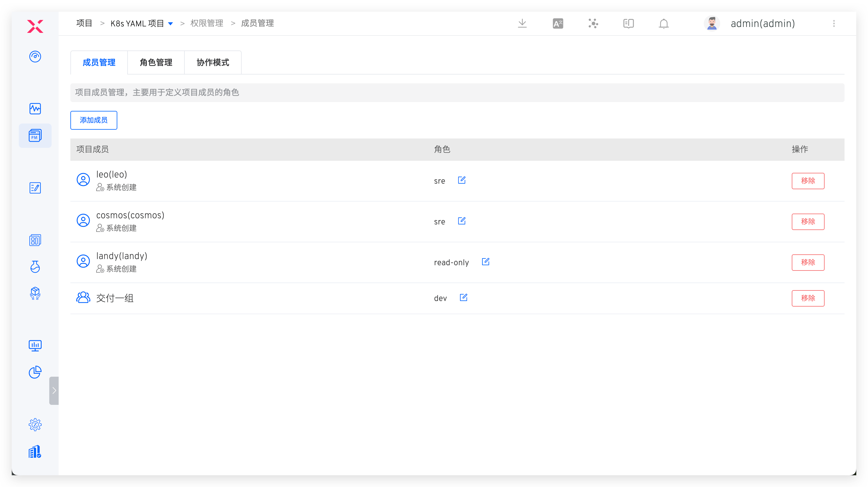Click the landy(landy) user avatar icon
The image size is (868, 487).
pos(83,261)
